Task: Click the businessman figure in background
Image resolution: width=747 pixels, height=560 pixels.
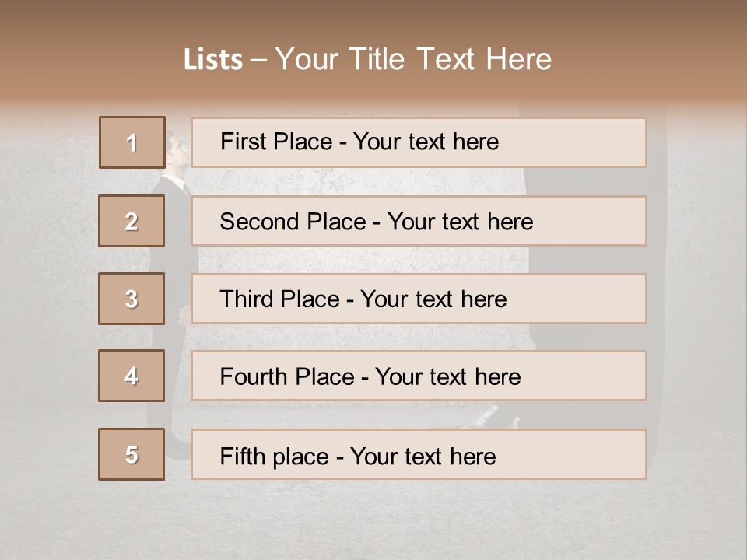Action: [171, 296]
